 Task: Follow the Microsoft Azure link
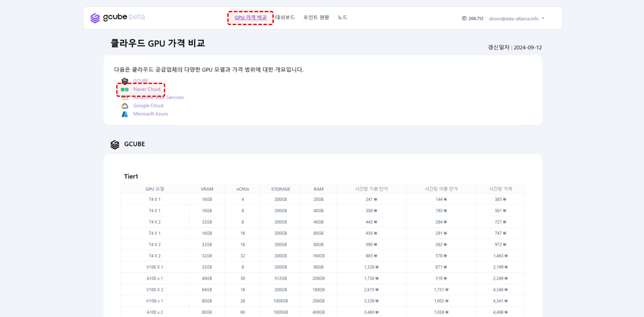coord(150,114)
